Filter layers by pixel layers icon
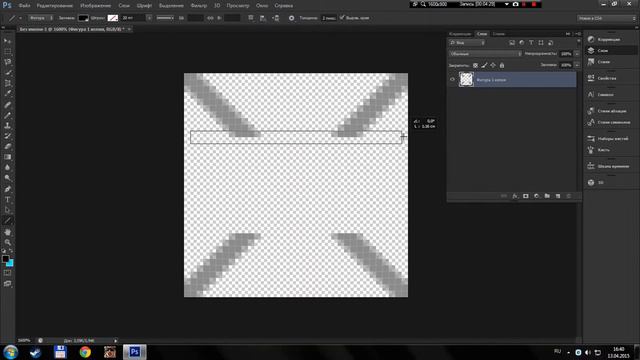Screen dimensions: 640x360 512,43
